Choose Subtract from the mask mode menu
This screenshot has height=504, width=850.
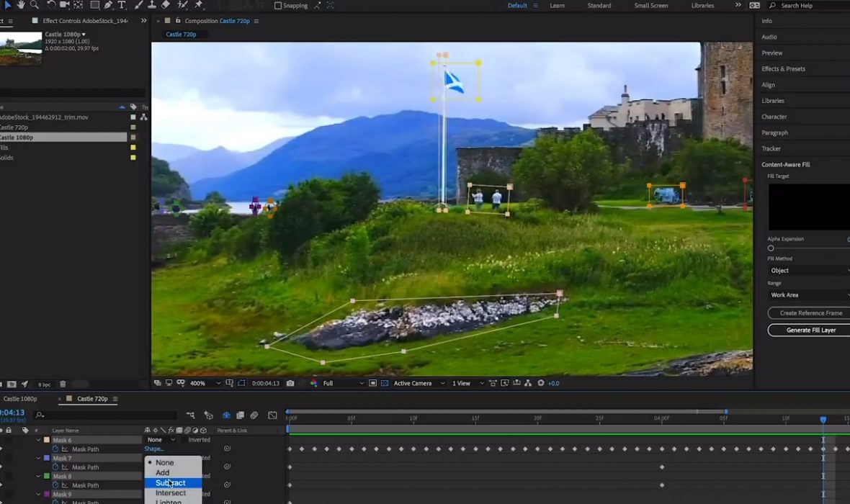pos(171,483)
